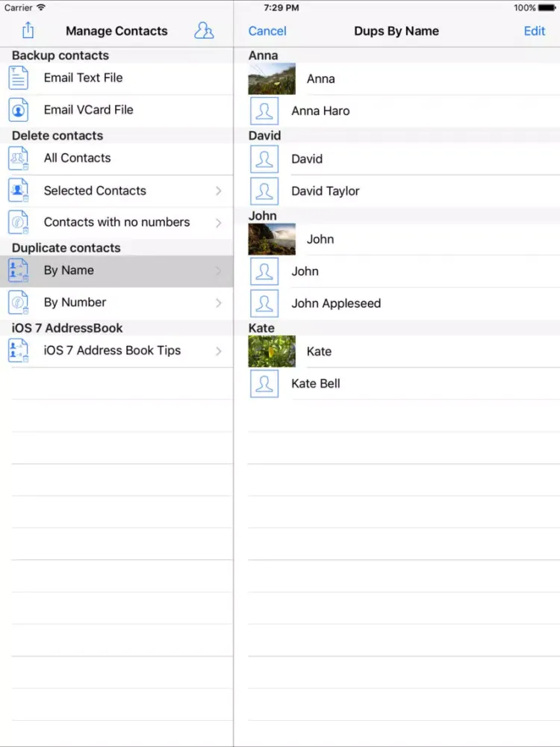Screen dimensions: 560x747
Task: Select the Kate Bell name
Action: click(316, 383)
